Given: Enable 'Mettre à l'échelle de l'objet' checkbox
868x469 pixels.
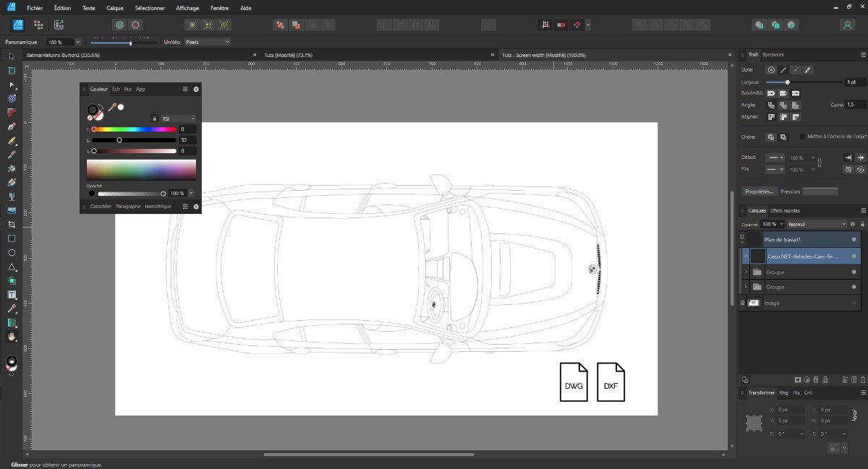Looking at the screenshot, I should coord(802,137).
